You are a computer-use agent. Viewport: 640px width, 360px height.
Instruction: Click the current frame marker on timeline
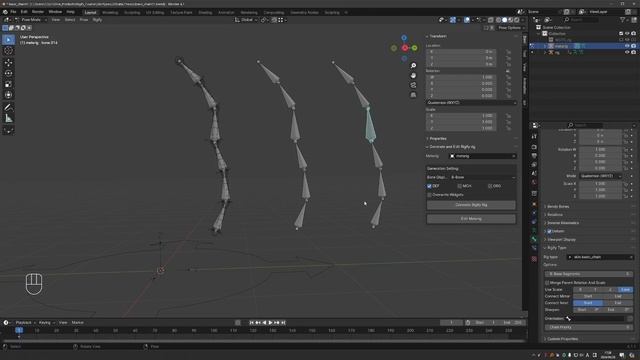[x=19, y=331]
